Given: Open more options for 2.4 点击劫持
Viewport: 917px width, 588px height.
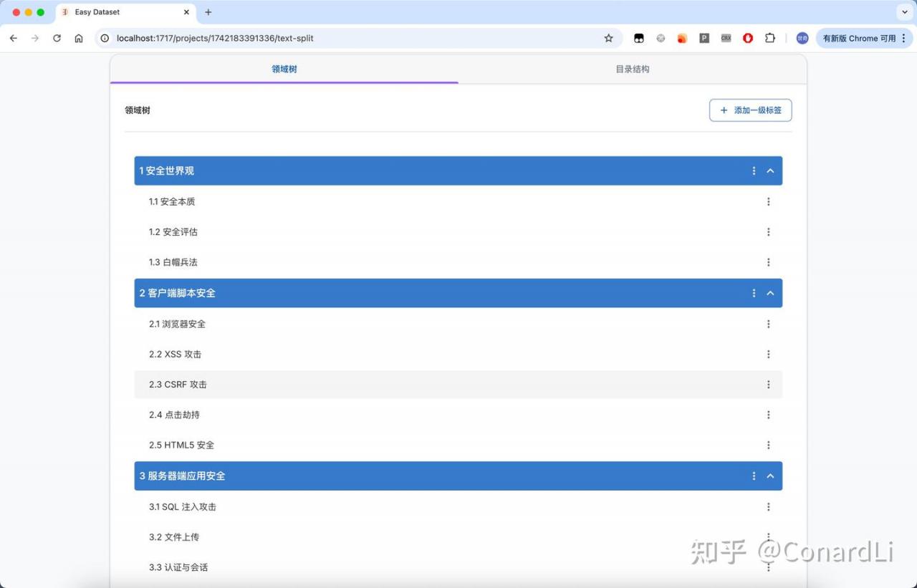Looking at the screenshot, I should click(768, 415).
